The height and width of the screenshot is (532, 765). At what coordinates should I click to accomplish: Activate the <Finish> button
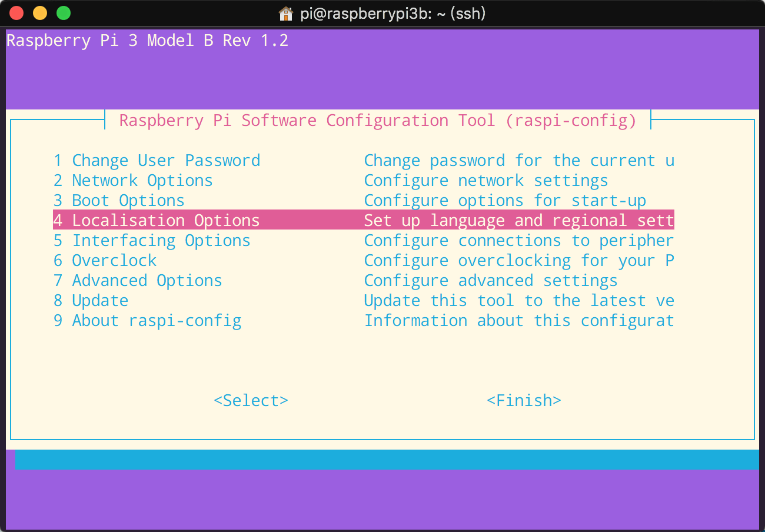(x=524, y=401)
